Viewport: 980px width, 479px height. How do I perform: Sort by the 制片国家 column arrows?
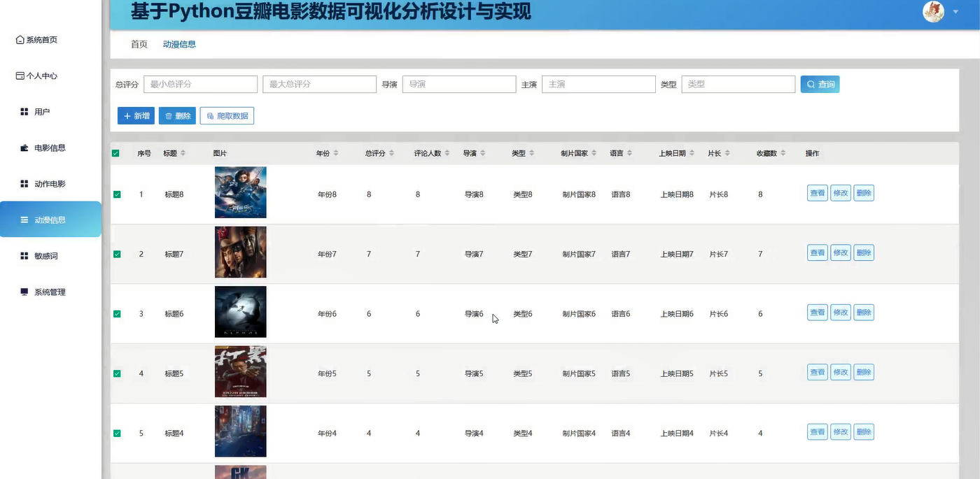(594, 153)
